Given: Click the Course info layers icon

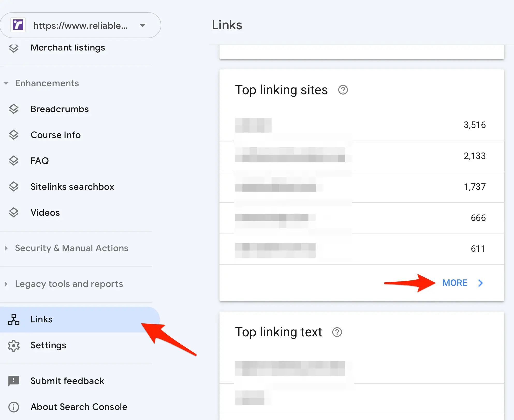Looking at the screenshot, I should pyautogui.click(x=14, y=135).
